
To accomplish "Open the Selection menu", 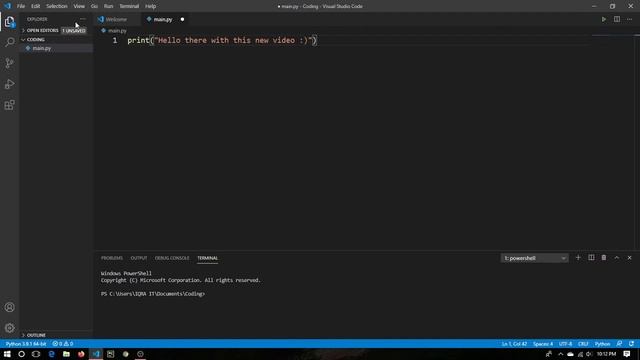I will coord(57,6).
